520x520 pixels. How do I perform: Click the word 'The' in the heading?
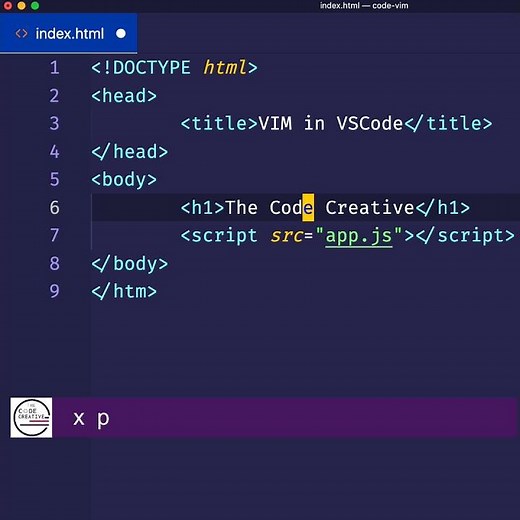point(241,208)
